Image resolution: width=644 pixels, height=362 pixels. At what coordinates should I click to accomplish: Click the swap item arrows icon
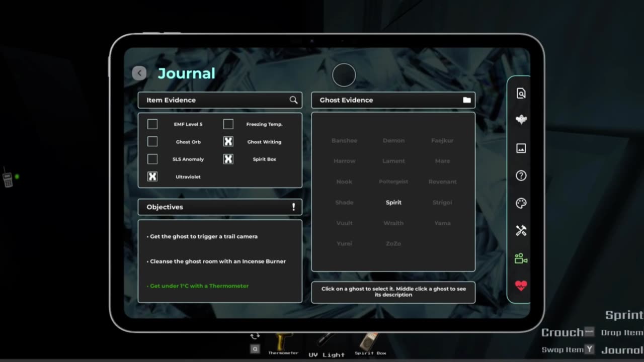255,336
